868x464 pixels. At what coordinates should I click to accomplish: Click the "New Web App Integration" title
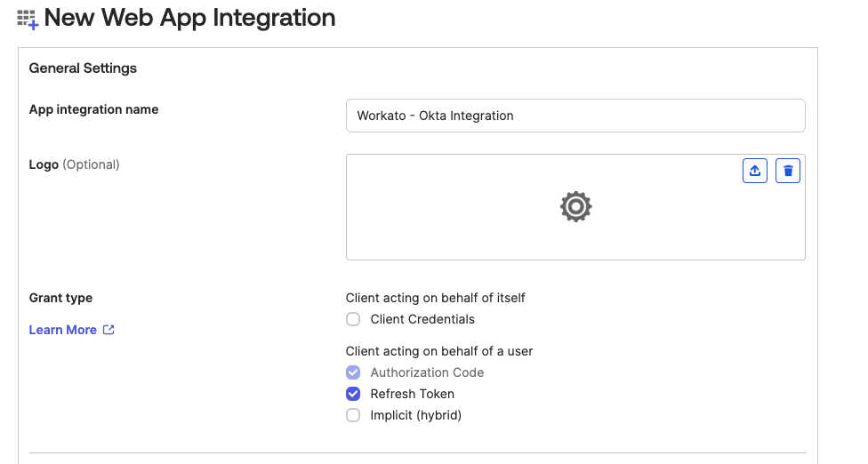(x=189, y=18)
